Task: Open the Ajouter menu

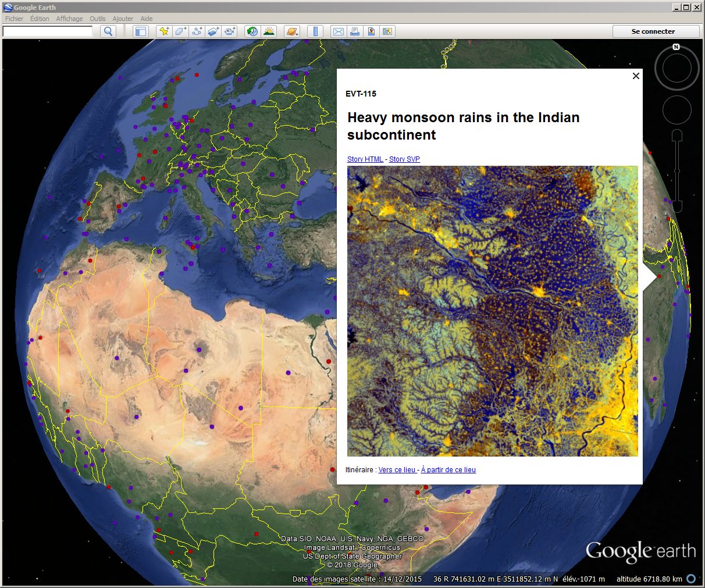Action: [x=123, y=19]
